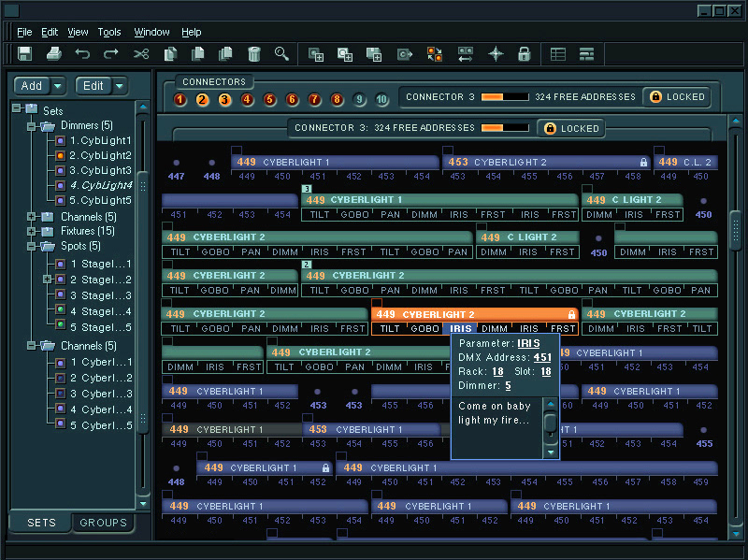
Task: Click scroll up arrow of main grid scrollbar
Action: [x=736, y=122]
